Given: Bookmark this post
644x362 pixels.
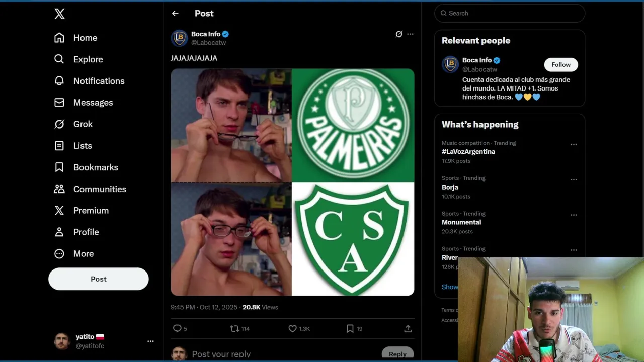Looking at the screenshot, I should coord(350,328).
